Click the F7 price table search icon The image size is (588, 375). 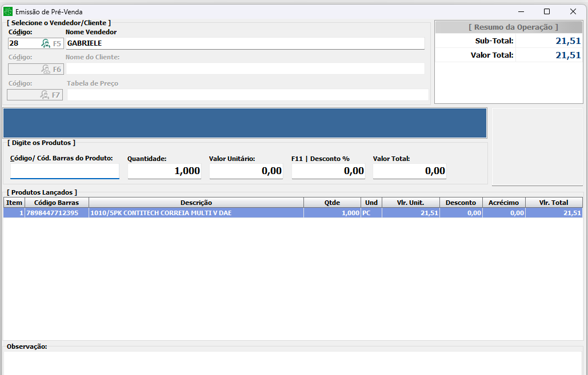[x=45, y=95]
